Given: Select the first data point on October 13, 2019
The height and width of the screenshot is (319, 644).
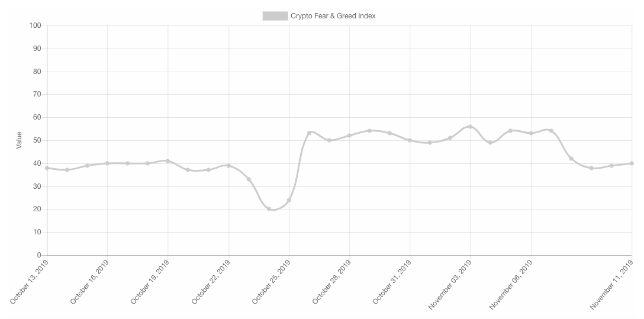Looking at the screenshot, I should [47, 168].
